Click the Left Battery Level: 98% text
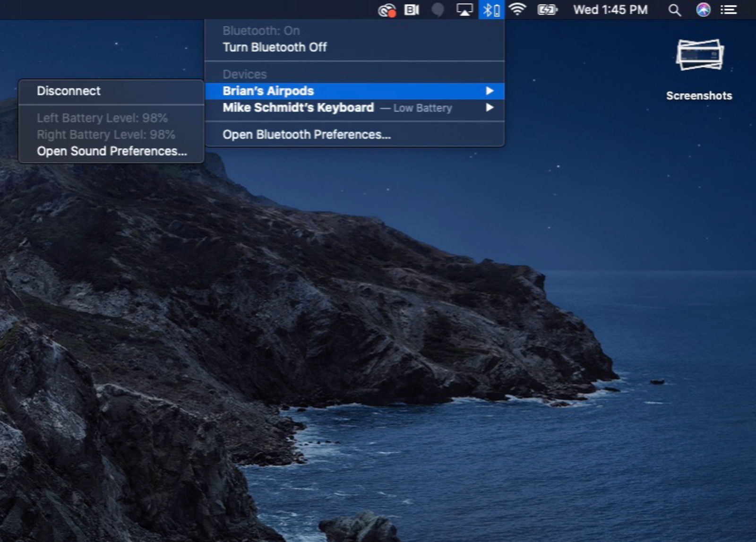Screen dimensions: 756x542 point(102,118)
